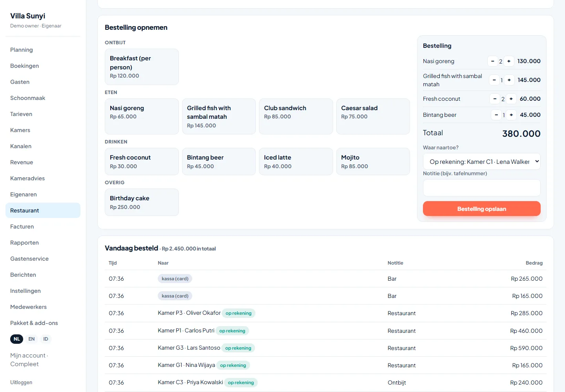Log out via Uitloggen
This screenshot has width=565, height=392.
pos(21,383)
